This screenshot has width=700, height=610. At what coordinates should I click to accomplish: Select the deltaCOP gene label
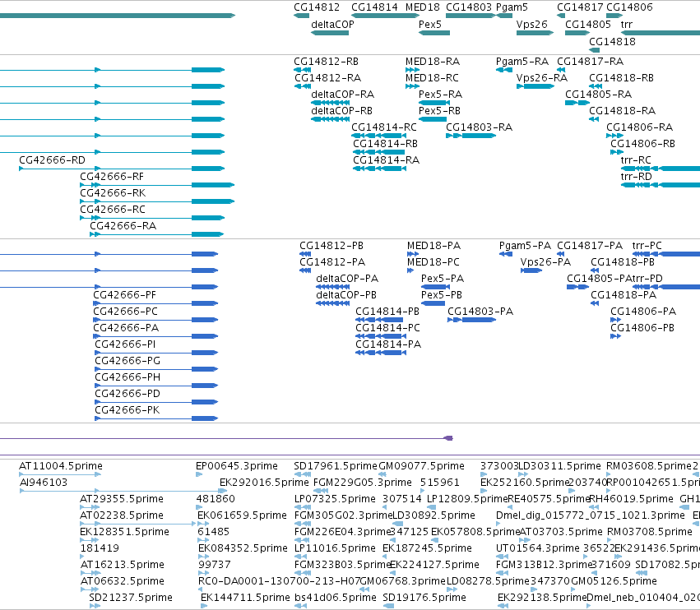[x=332, y=25]
